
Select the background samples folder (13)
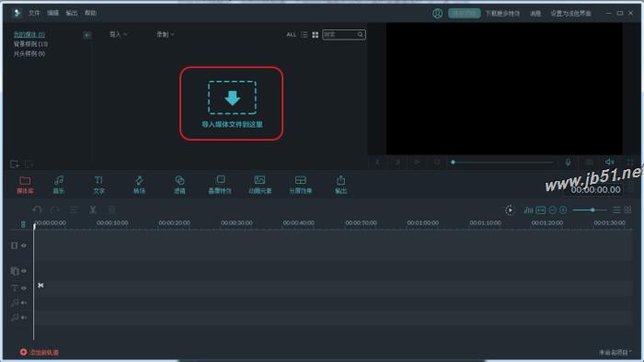[x=30, y=44]
